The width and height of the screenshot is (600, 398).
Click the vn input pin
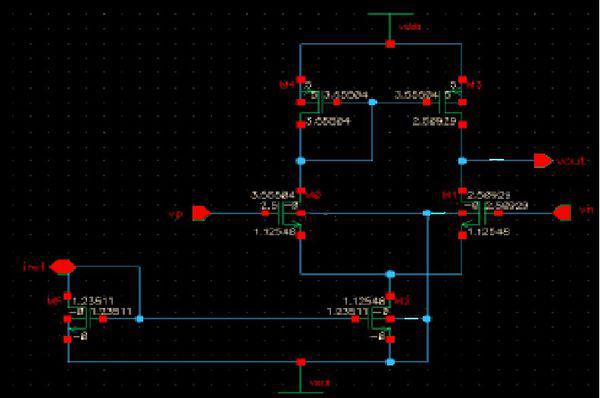pos(562,213)
